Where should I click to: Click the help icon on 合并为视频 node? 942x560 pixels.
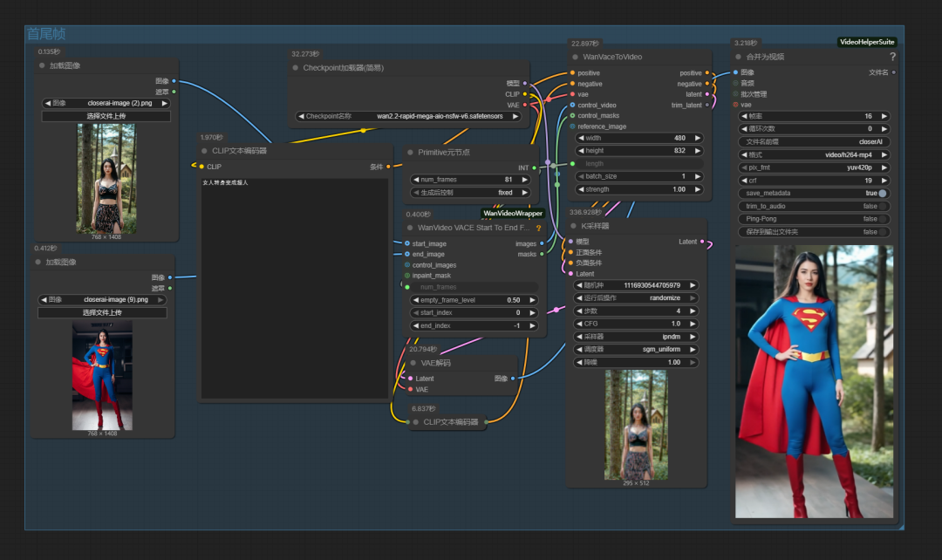892,57
